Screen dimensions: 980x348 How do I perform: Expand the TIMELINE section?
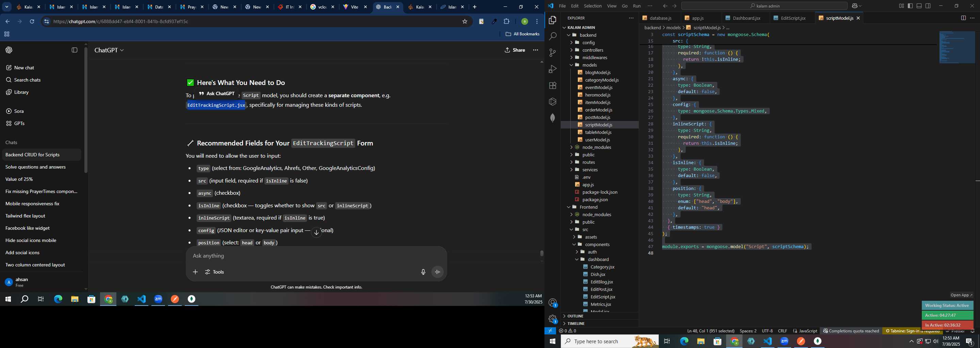600,323
